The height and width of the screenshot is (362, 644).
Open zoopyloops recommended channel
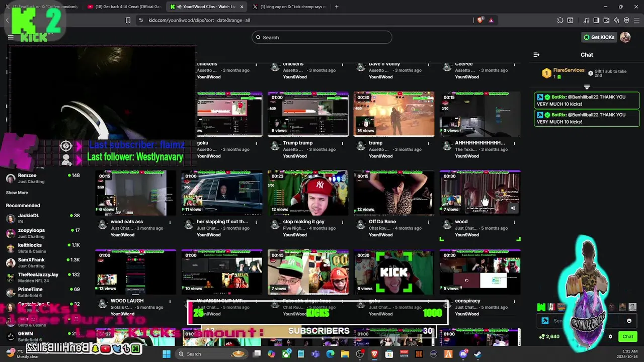coord(43,233)
